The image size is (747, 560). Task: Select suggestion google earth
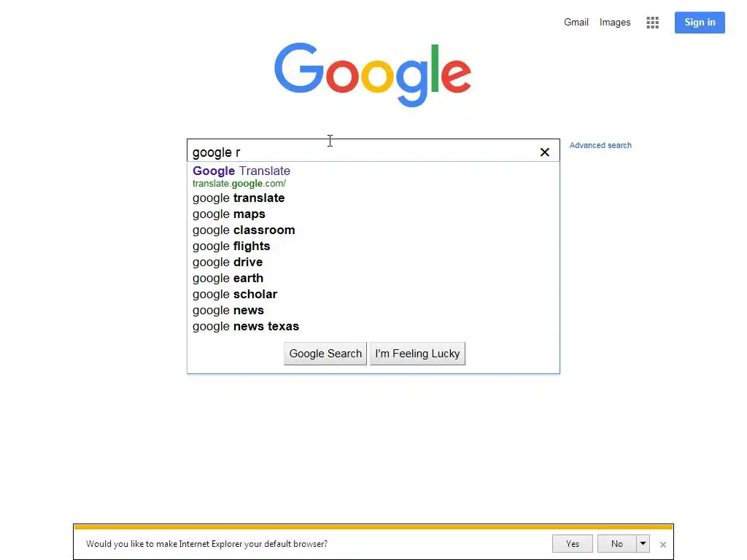(x=373, y=278)
